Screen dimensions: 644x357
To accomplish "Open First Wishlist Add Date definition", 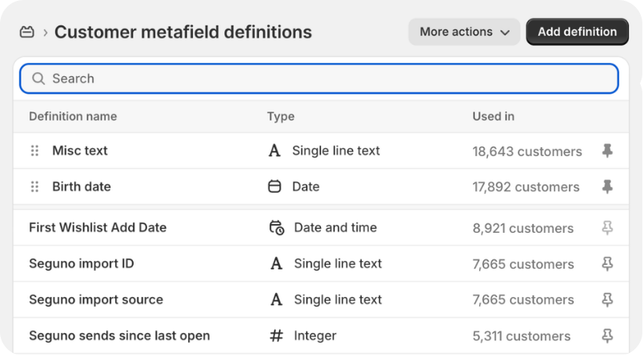I will pos(98,227).
